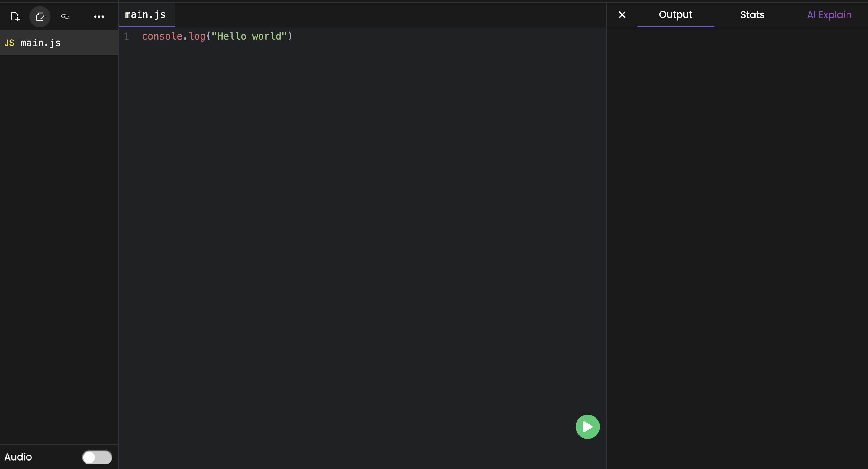Switch to the Output tab

(675, 15)
